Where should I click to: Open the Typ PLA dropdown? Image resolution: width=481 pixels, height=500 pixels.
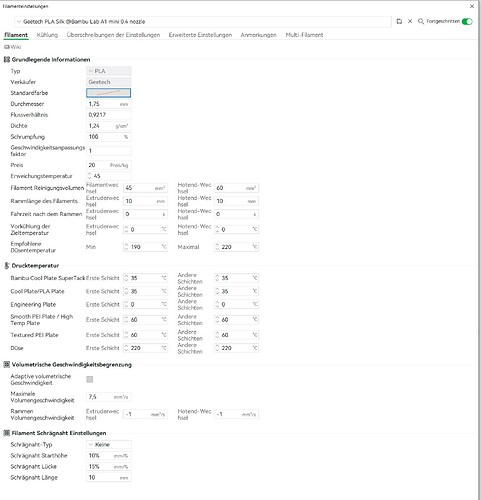[109, 71]
